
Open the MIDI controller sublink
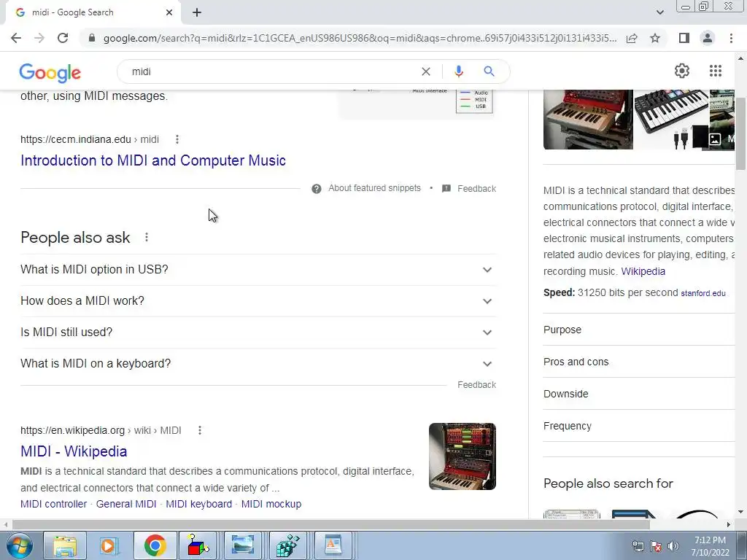pos(54,504)
